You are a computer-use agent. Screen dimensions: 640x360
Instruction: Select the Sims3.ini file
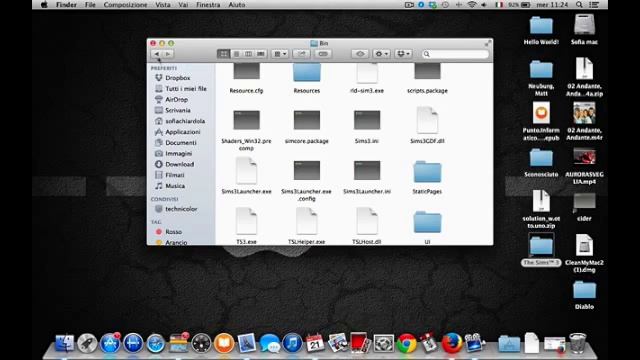click(367, 120)
